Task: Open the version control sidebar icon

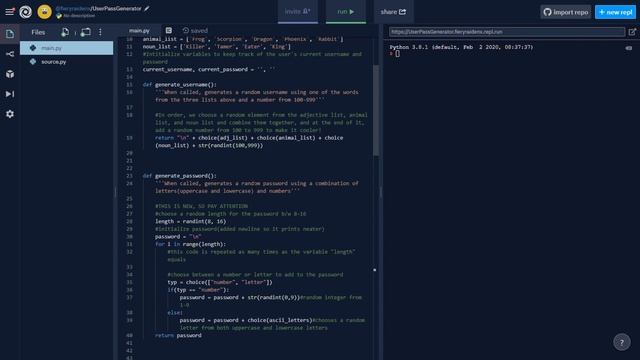Action: pyautogui.click(x=10, y=54)
